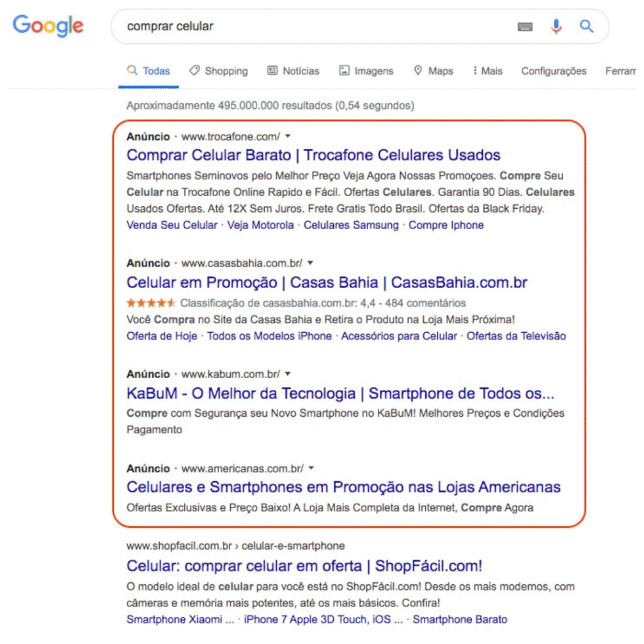Open keyboard input from the search bar
The image size is (644, 644).
coord(525,26)
